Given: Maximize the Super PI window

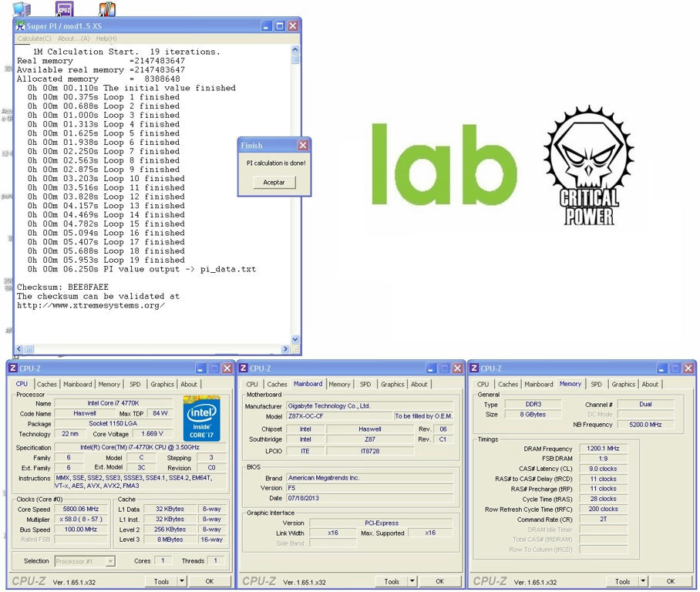Looking at the screenshot, I should pos(280,26).
